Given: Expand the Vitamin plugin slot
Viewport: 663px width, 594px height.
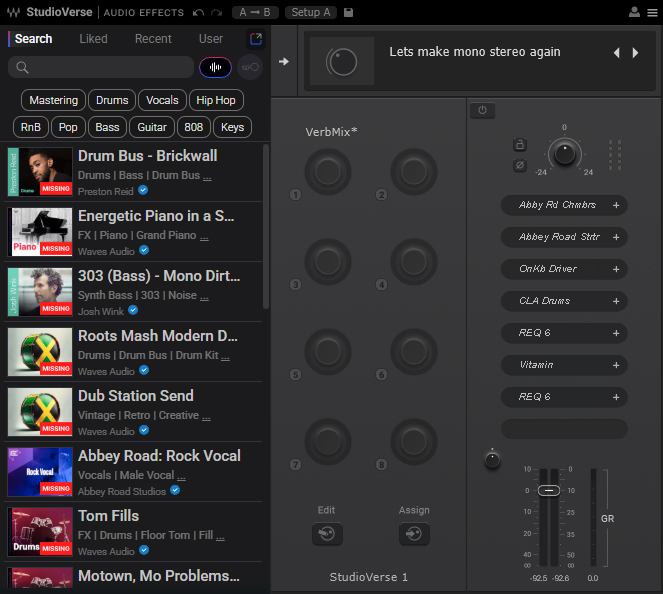Looking at the screenshot, I should (x=616, y=365).
